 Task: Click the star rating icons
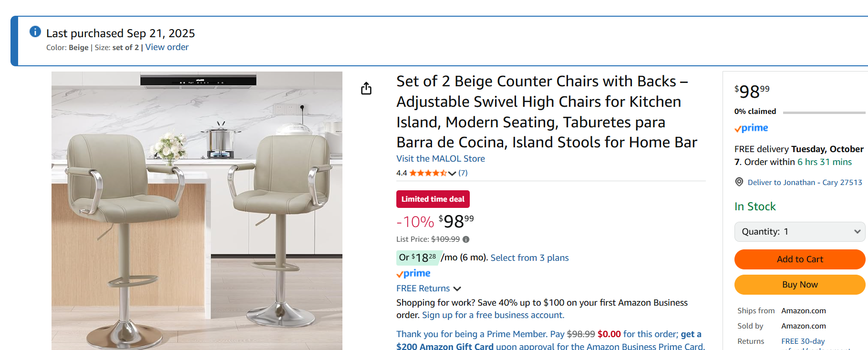[x=428, y=173]
